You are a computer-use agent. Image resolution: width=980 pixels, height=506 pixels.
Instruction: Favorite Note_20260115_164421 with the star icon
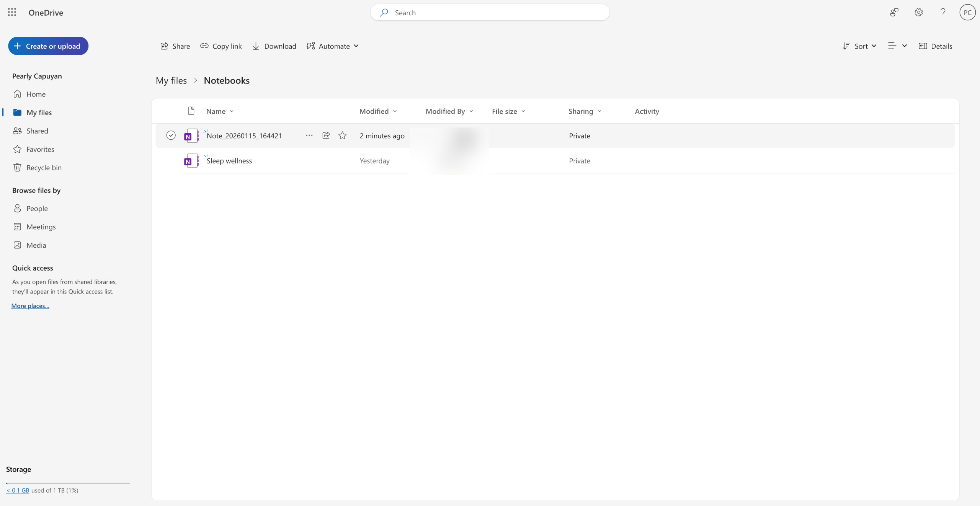pos(343,135)
